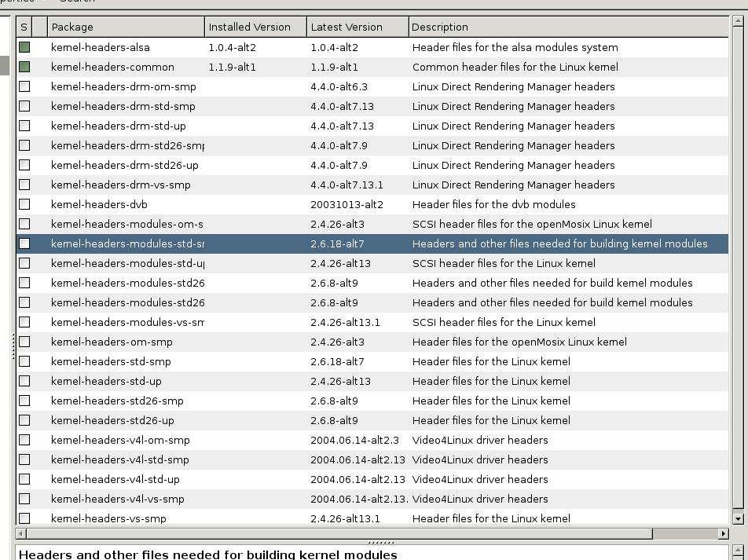Mark the kernel-headers-drm-std-smp status checkbox
Screen dimensions: 748x560
coord(24,106)
